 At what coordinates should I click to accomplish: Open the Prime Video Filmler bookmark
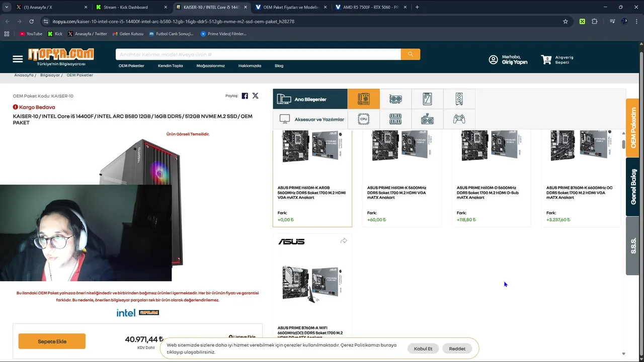223,34
